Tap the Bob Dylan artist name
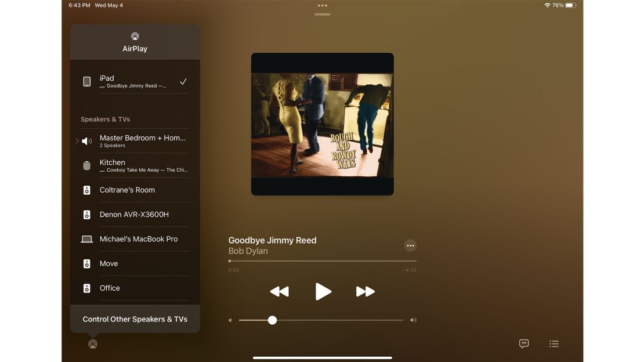Image resolution: width=644 pixels, height=362 pixels. [248, 251]
